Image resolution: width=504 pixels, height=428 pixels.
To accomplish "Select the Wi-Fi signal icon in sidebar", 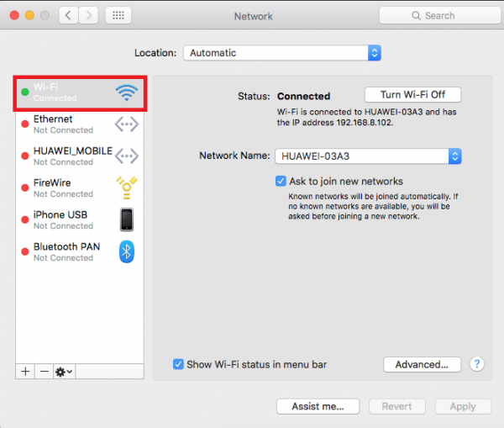I will pos(127,92).
